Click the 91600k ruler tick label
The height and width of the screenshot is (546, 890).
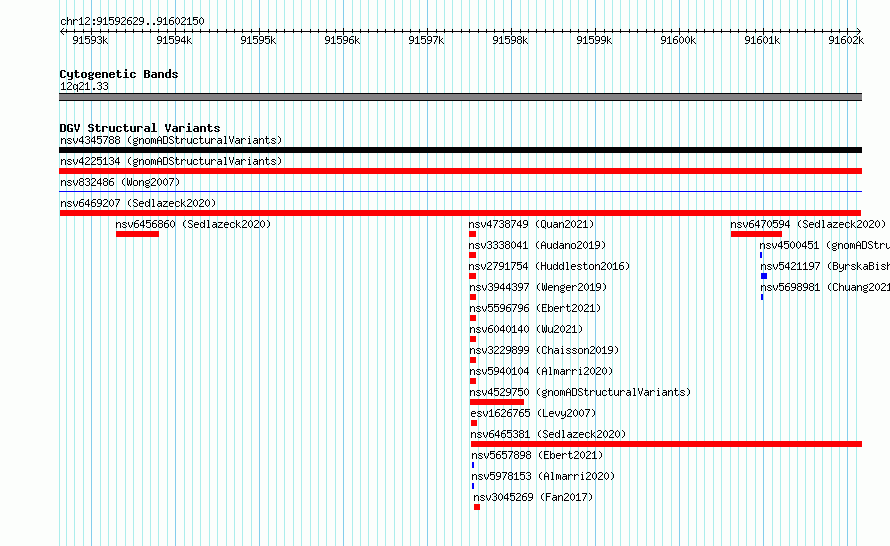pos(678,40)
